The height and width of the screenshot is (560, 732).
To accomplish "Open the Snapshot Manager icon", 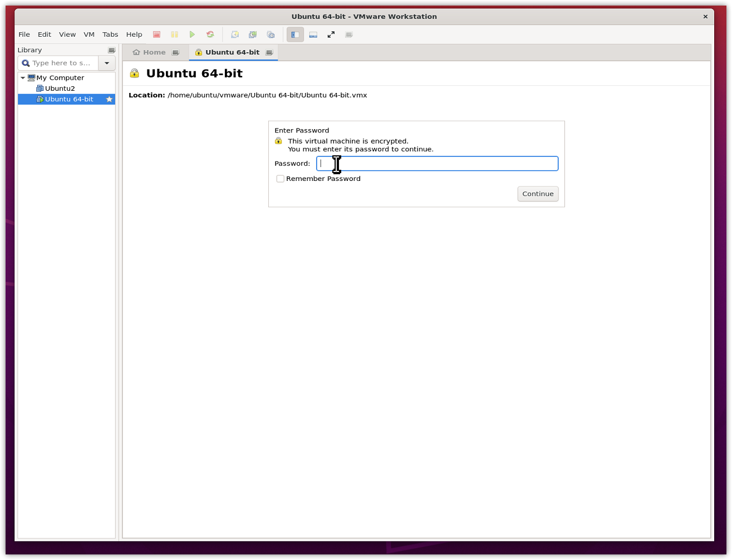I will click(x=271, y=35).
